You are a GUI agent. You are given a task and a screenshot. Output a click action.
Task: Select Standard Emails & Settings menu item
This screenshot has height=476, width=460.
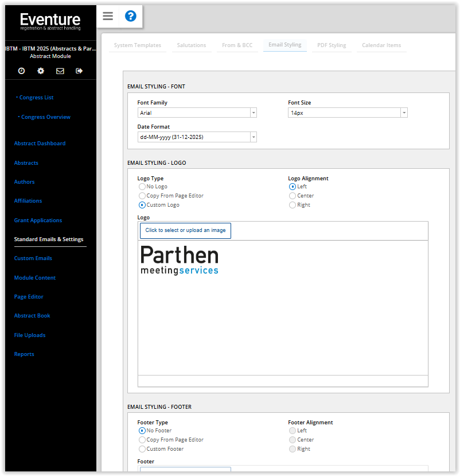[x=49, y=239]
